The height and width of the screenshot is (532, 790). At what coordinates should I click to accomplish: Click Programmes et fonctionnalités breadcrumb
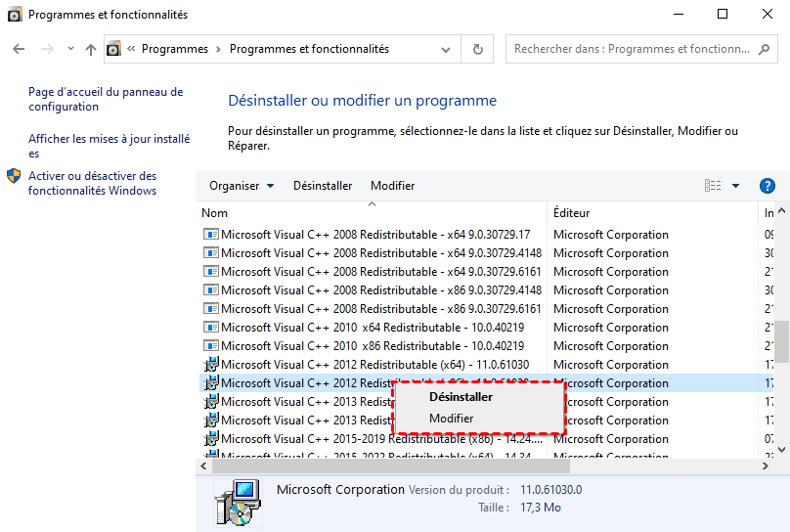click(309, 49)
